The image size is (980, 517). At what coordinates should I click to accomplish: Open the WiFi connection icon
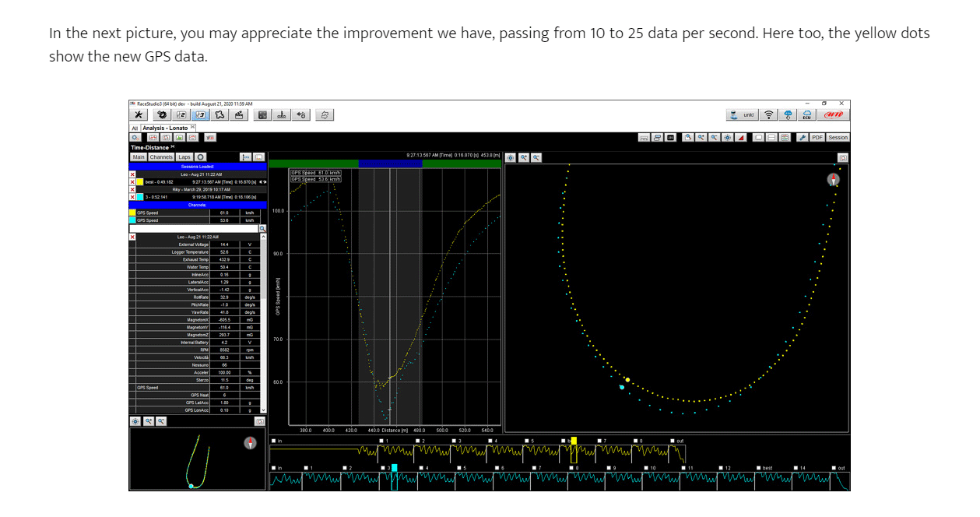769,114
